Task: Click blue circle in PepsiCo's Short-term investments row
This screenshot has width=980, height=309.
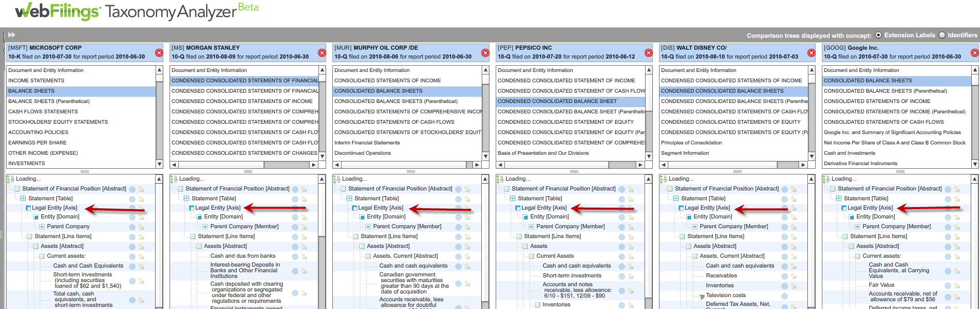Action: pyautogui.click(x=622, y=276)
